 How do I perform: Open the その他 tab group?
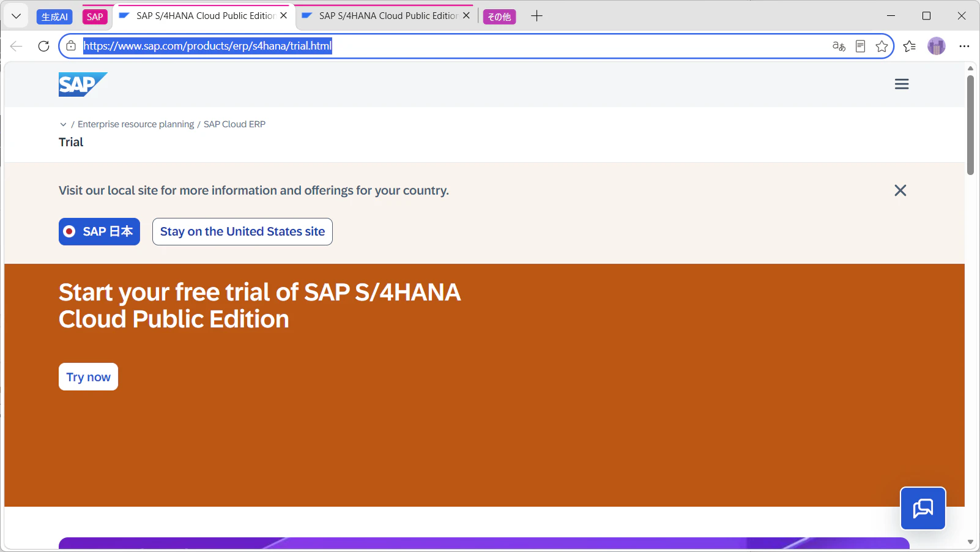499,17
